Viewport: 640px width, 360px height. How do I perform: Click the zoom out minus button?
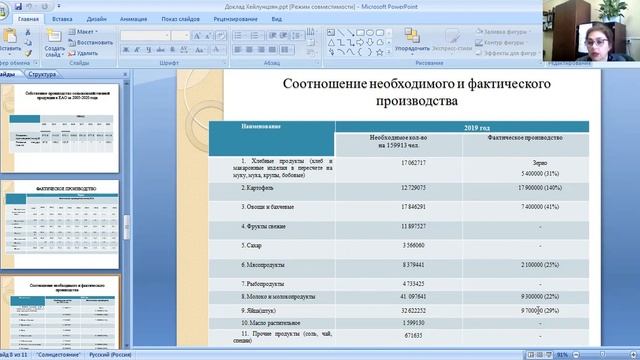click(x=576, y=355)
